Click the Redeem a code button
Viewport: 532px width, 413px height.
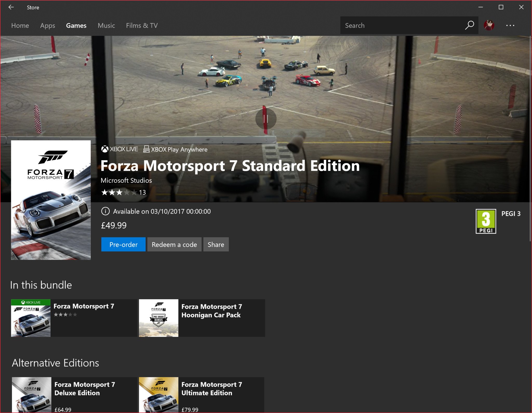coord(174,244)
